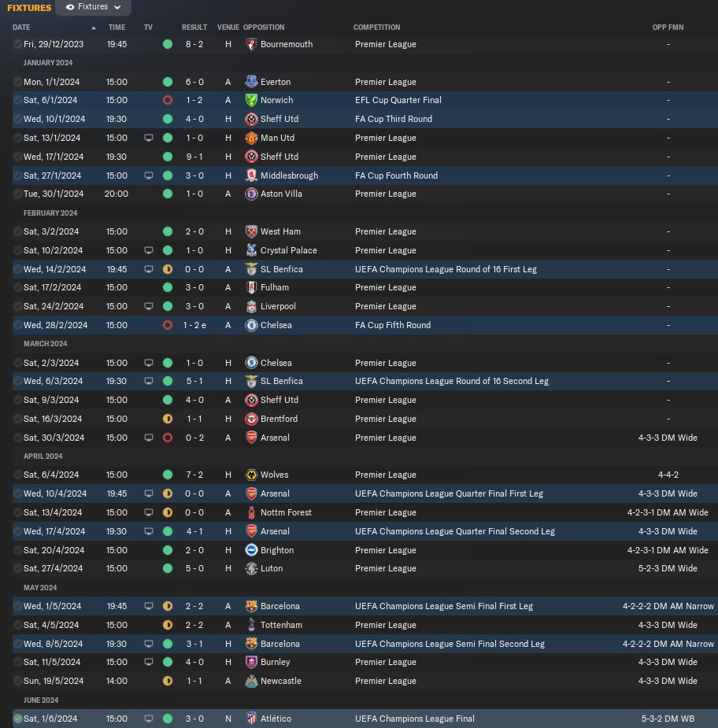This screenshot has height=728, width=718.
Task: Click the OPPOSITION column header
Action: pos(264,28)
